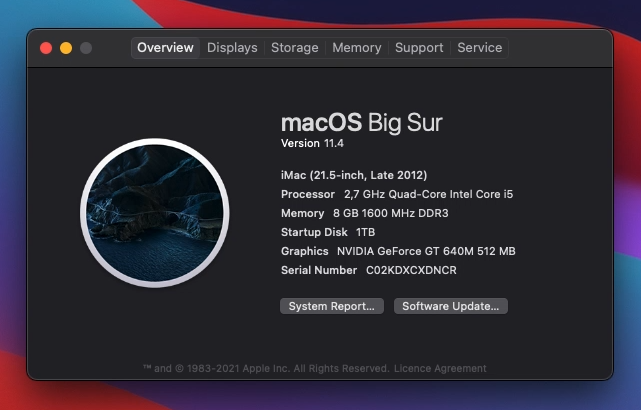Minimize window with yellow button
This screenshot has height=410, width=641.
tap(66, 48)
